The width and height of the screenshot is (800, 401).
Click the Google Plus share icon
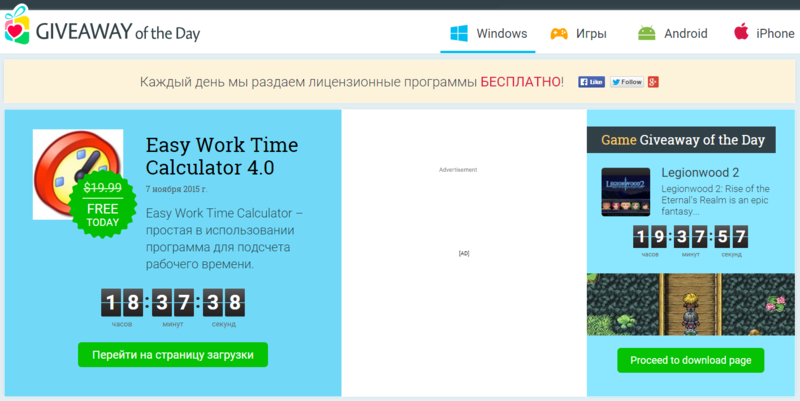coord(653,82)
